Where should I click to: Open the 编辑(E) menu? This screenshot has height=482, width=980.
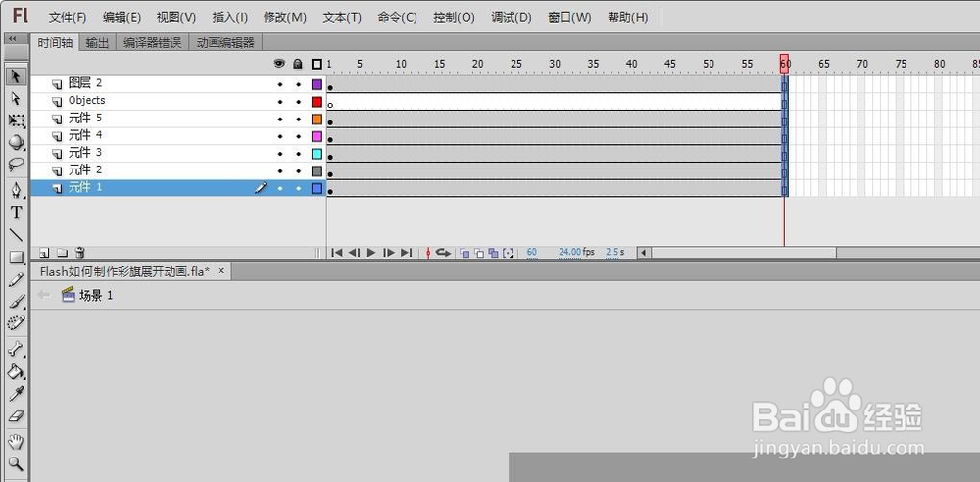tap(122, 17)
